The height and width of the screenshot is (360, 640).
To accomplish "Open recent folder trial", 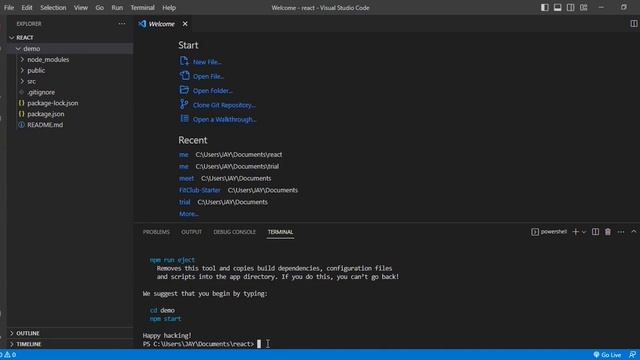I will click(x=184, y=202).
